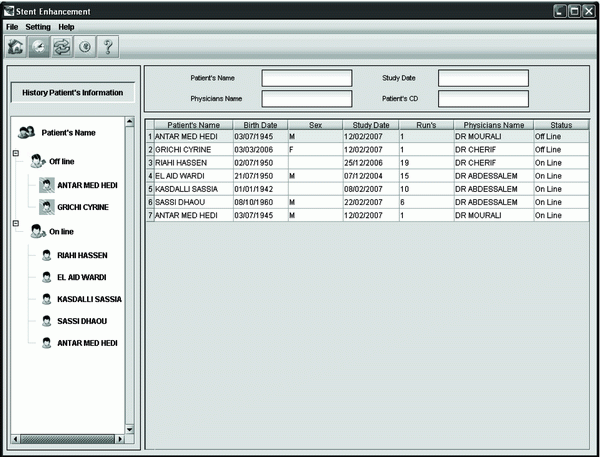Click the Patient's Name group icon in tree
This screenshot has height=457, width=600.
pos(26,132)
